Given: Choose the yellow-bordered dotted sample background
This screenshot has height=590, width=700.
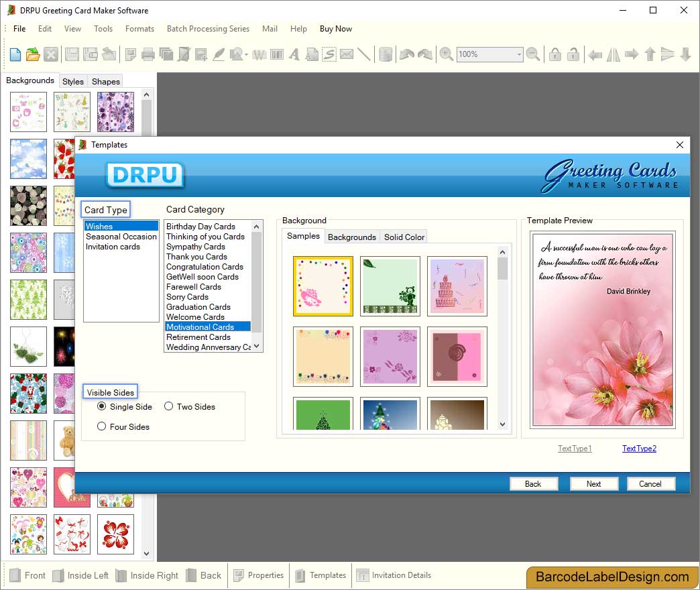Looking at the screenshot, I should [x=323, y=286].
